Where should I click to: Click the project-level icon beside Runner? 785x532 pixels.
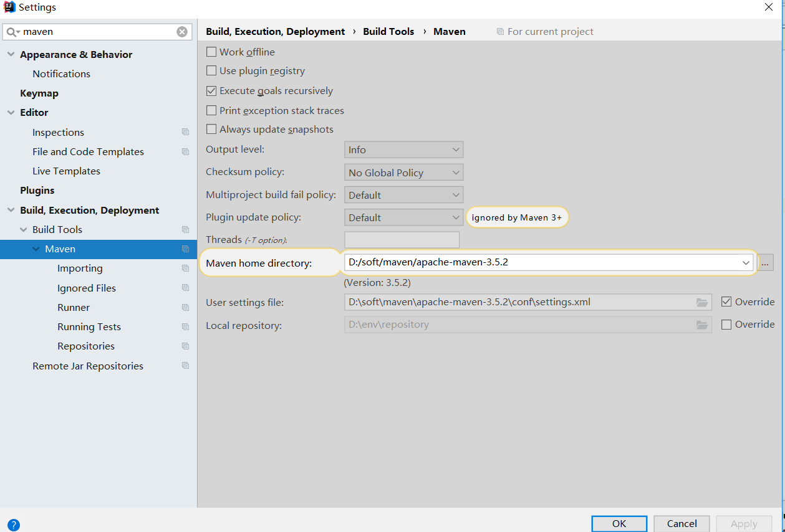[185, 307]
